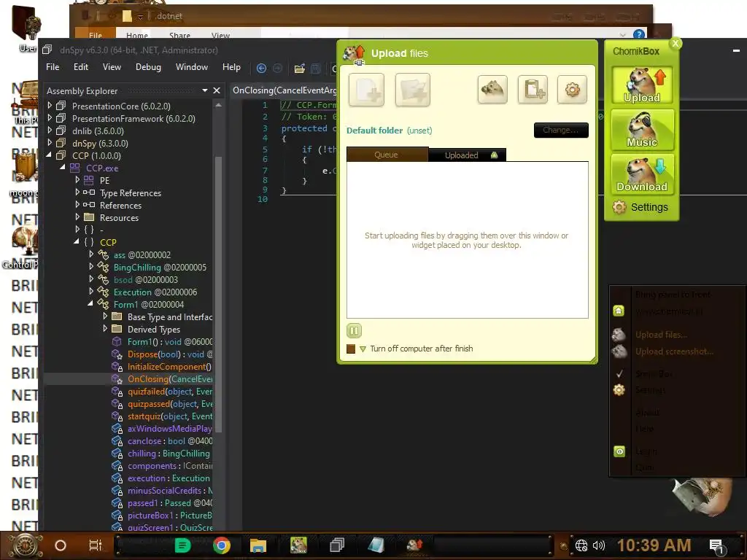
Task: Switch to the Uploaded tab
Action: pos(467,155)
